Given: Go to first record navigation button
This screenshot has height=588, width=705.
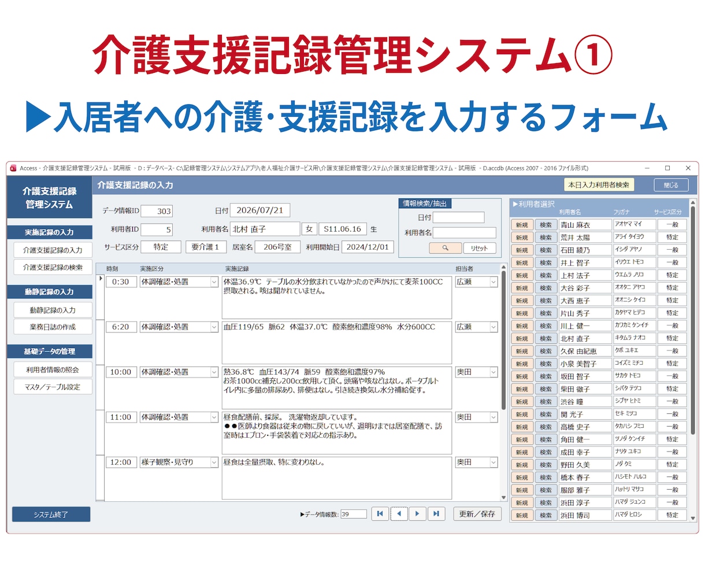Looking at the screenshot, I should [x=380, y=513].
